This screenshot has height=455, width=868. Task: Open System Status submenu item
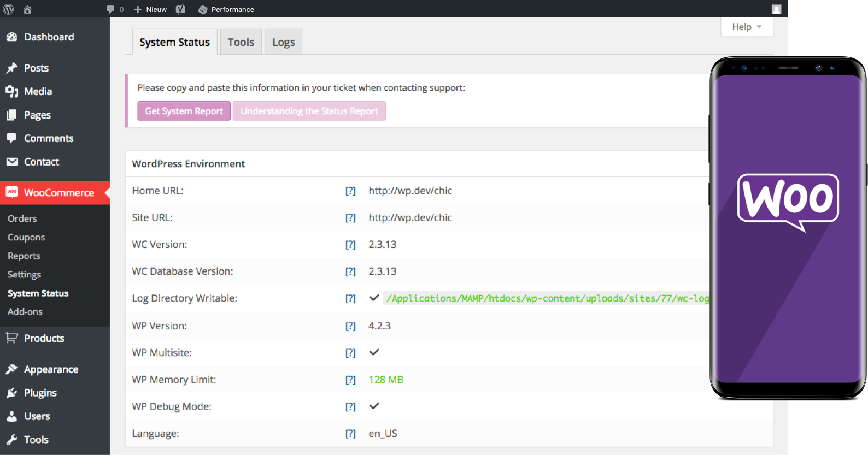point(38,293)
